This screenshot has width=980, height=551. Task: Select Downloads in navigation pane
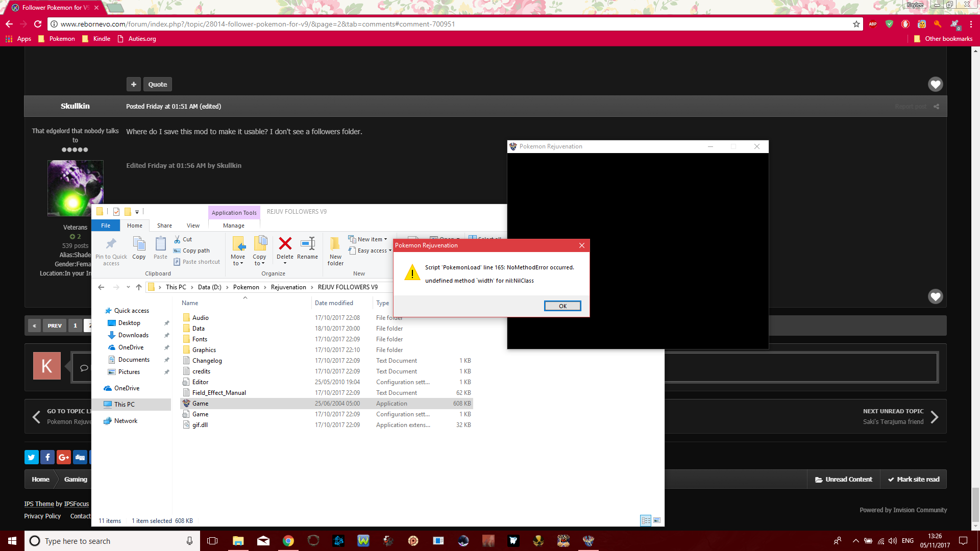pyautogui.click(x=133, y=335)
